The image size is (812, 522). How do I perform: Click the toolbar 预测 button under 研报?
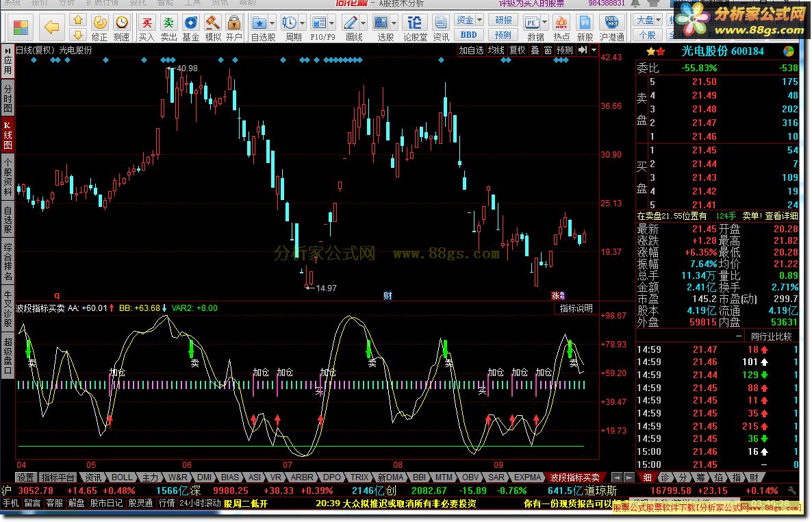click(x=503, y=35)
